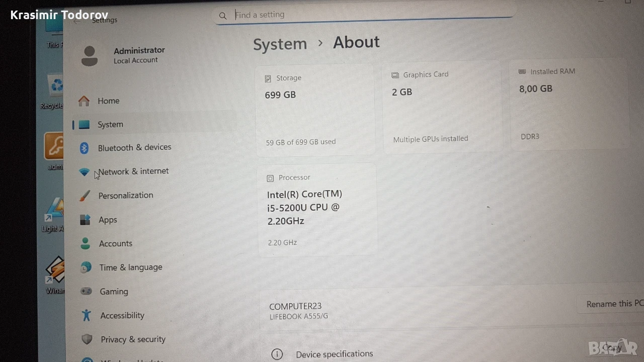Click the Time & language globe icon
The width and height of the screenshot is (644, 362).
[86, 267]
